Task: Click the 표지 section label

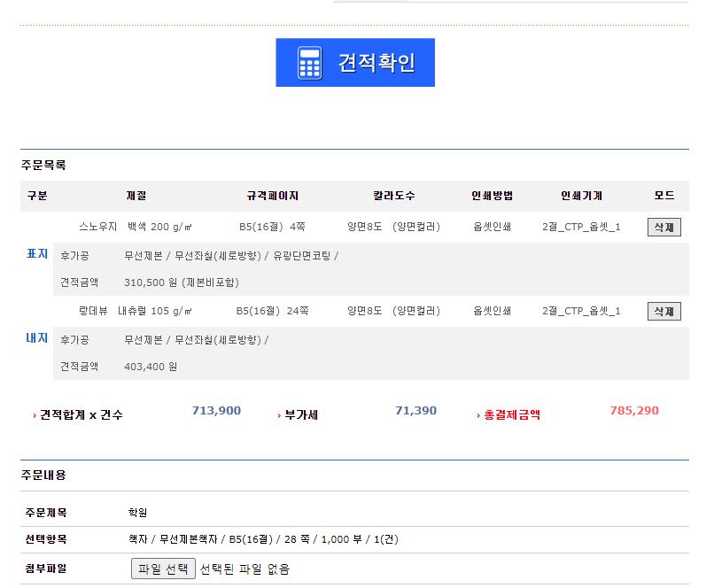Action: (x=36, y=254)
